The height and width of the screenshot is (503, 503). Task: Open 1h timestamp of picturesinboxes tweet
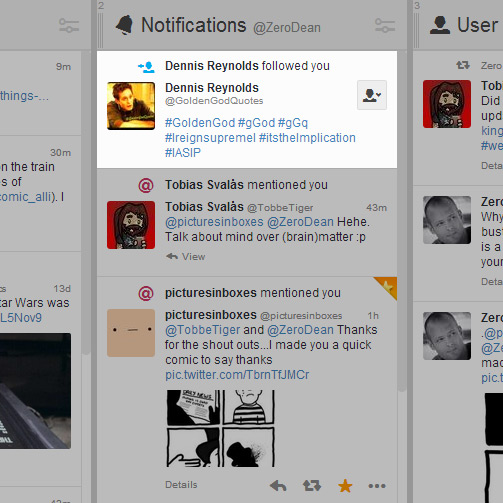[x=373, y=316]
